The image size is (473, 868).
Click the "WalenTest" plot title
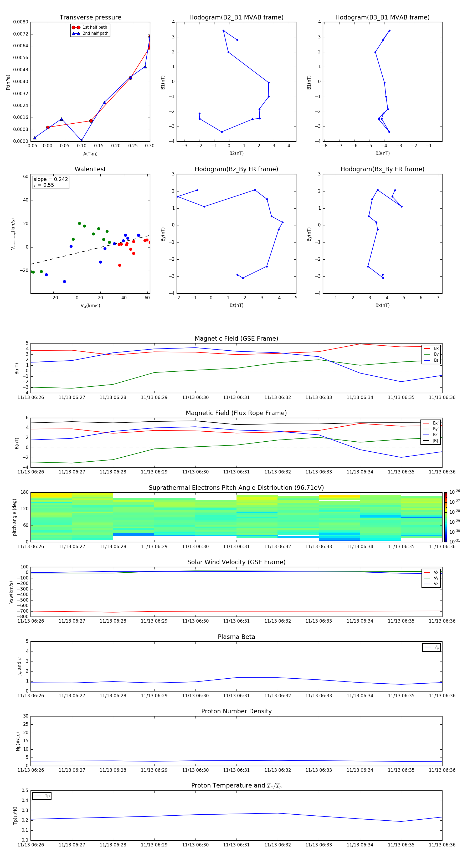click(x=90, y=169)
